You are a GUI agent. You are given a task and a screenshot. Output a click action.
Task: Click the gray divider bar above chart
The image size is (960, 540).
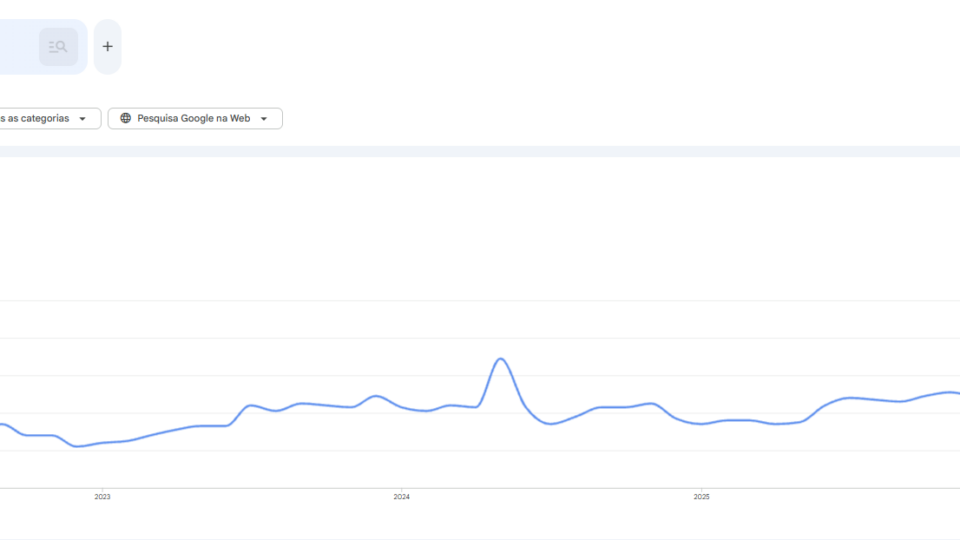pos(480,151)
